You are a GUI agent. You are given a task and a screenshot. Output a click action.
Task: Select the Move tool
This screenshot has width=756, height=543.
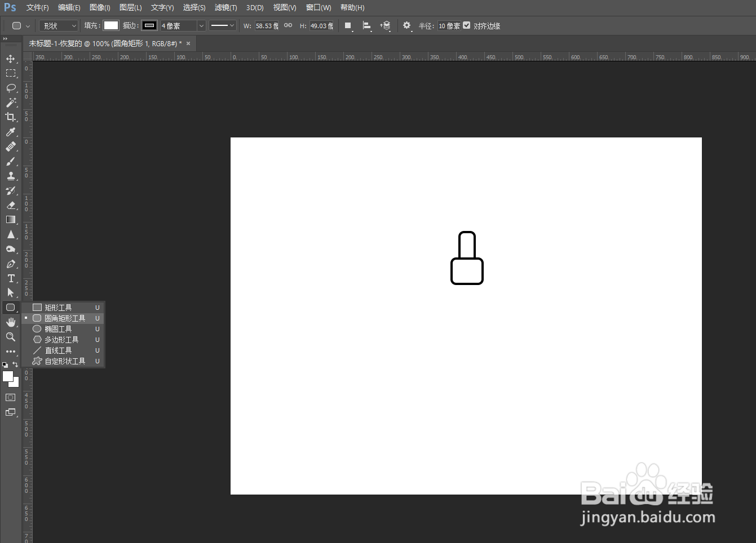pyautogui.click(x=11, y=59)
